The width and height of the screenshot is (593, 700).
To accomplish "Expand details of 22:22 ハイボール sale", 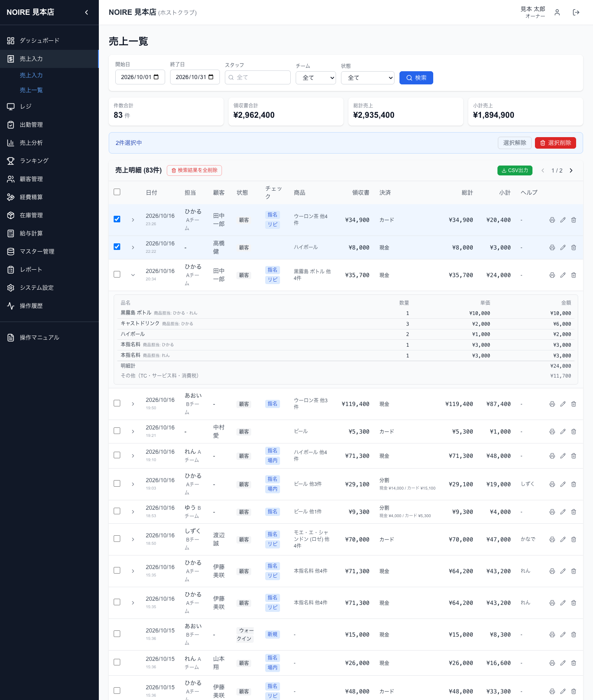I will point(133,247).
